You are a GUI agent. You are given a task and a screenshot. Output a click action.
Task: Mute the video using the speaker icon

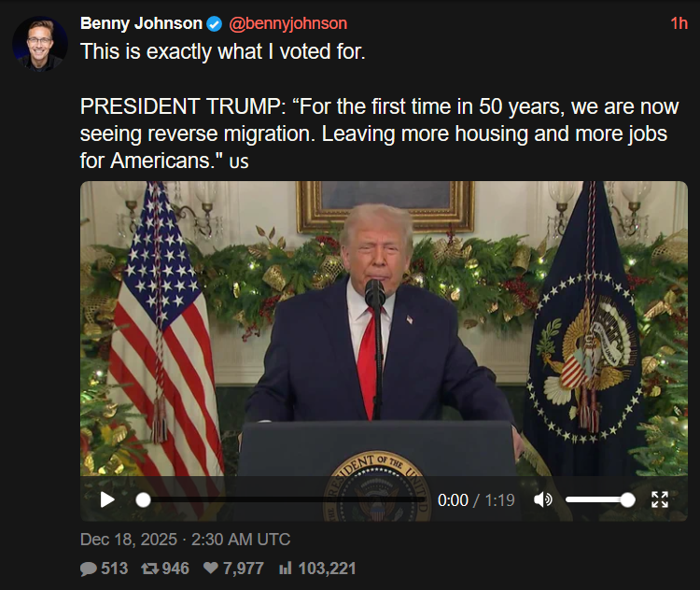542,499
